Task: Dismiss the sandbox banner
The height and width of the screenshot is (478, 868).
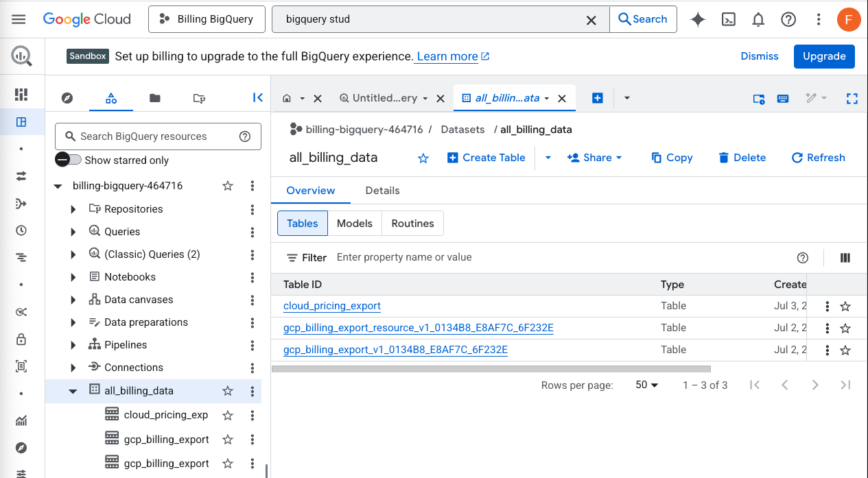Action: 760,56
